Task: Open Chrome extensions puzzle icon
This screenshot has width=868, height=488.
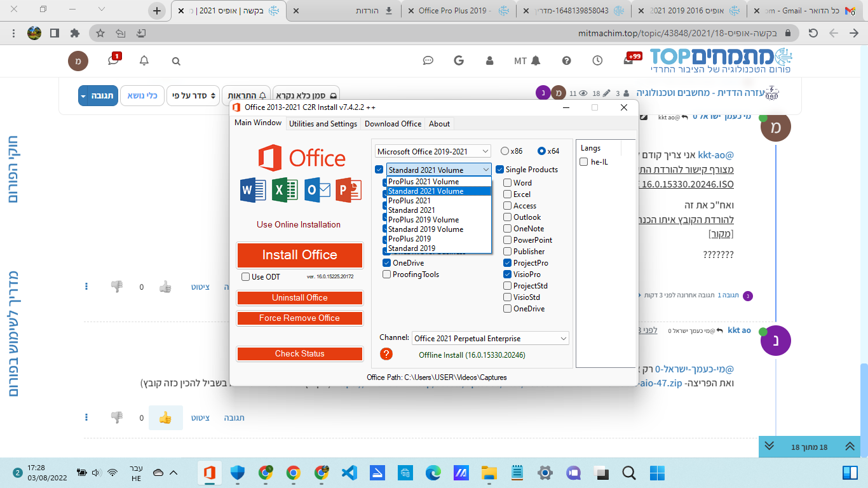Action: click(x=75, y=33)
